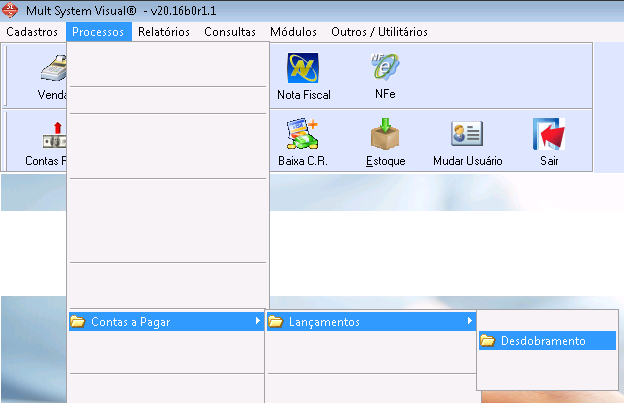The image size is (624, 403).
Task: Choose Desdobramento from the submenu
Action: (x=543, y=341)
